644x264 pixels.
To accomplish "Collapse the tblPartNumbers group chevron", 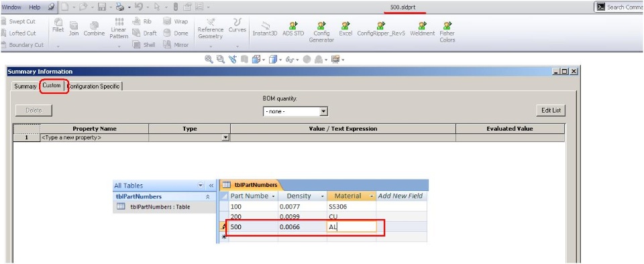I will point(208,197).
